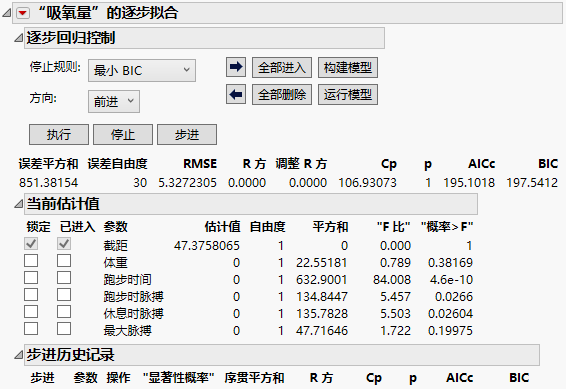Check the 已进入 box for 跑步时脉搏
The width and height of the screenshot is (566, 389).
click(64, 294)
